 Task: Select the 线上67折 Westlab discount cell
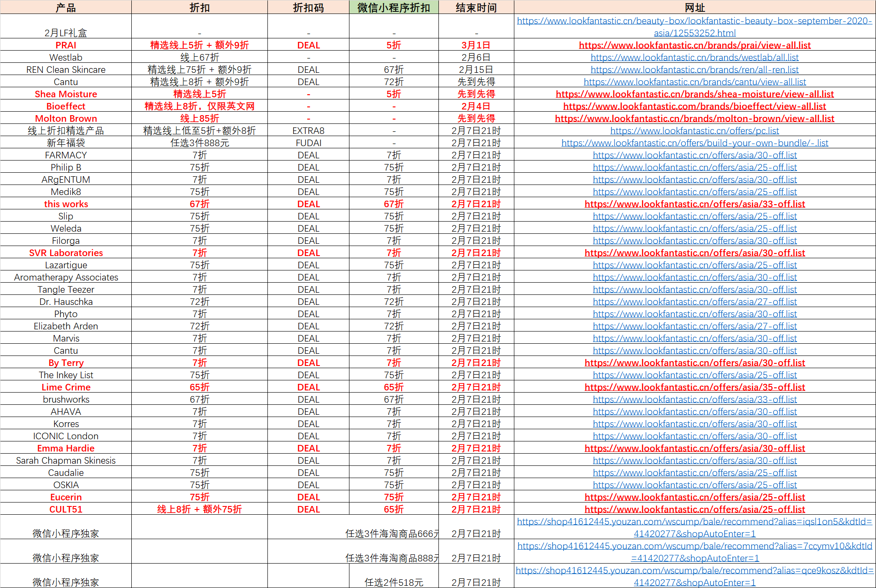point(199,58)
